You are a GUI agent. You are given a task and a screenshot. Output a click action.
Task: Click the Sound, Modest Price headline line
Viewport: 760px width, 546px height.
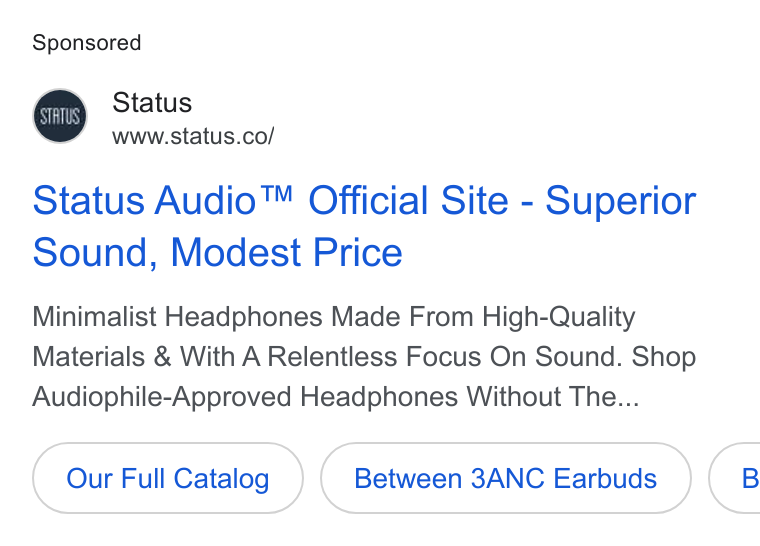click(x=218, y=253)
